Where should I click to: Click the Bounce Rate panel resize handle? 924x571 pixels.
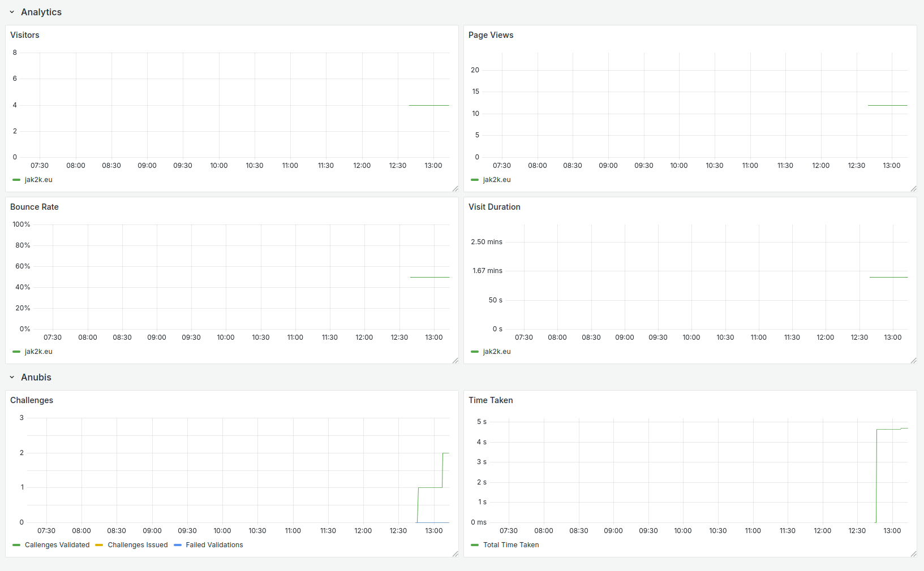pos(455,361)
